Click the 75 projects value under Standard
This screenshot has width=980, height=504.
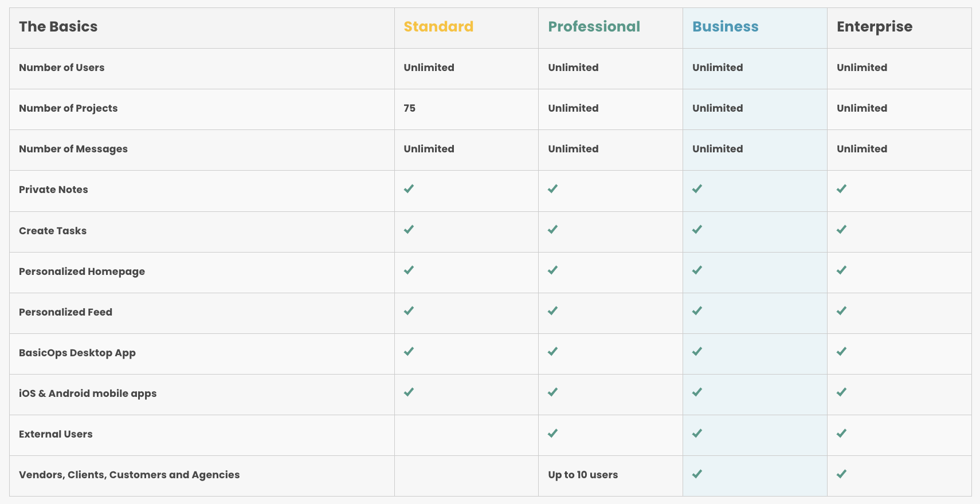point(409,108)
